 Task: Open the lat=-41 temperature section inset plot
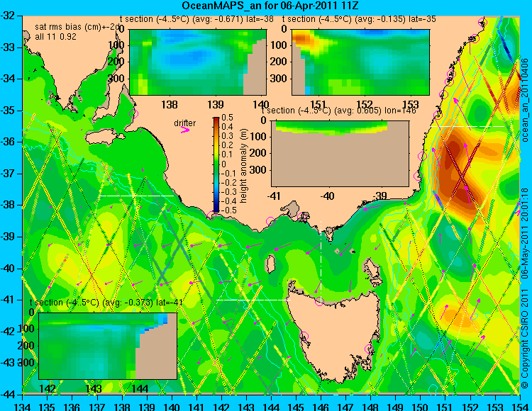pyautogui.click(x=108, y=346)
